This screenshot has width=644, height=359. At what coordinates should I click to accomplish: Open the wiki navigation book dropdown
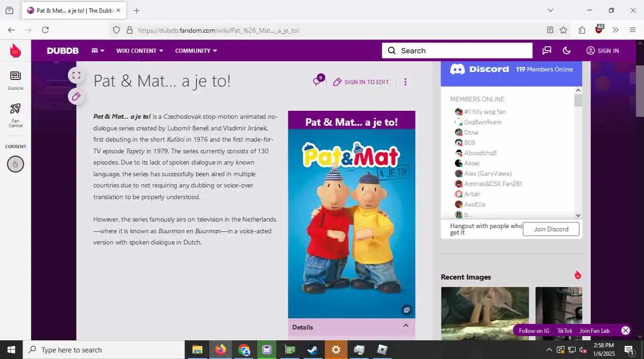coord(98,50)
